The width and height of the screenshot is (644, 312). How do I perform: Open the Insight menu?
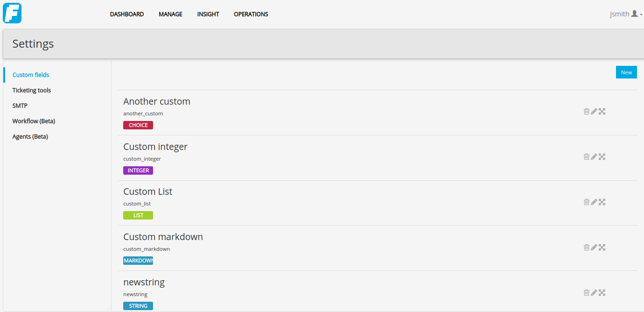point(208,14)
